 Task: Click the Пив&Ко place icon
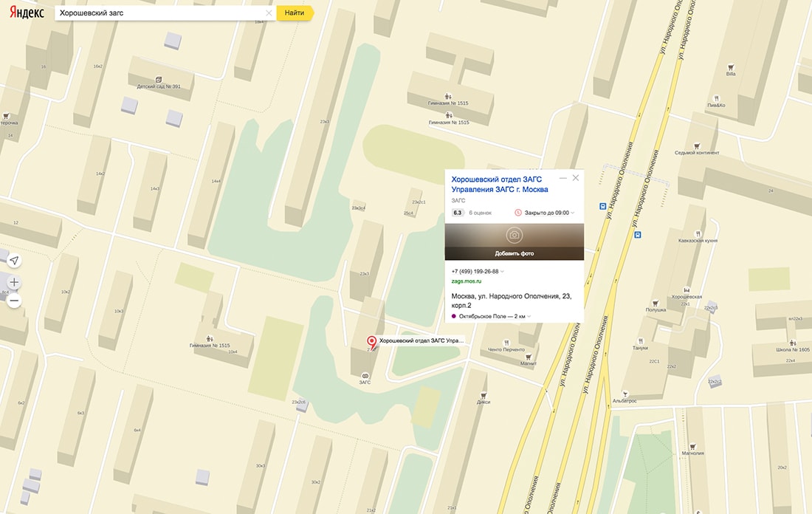point(716,98)
